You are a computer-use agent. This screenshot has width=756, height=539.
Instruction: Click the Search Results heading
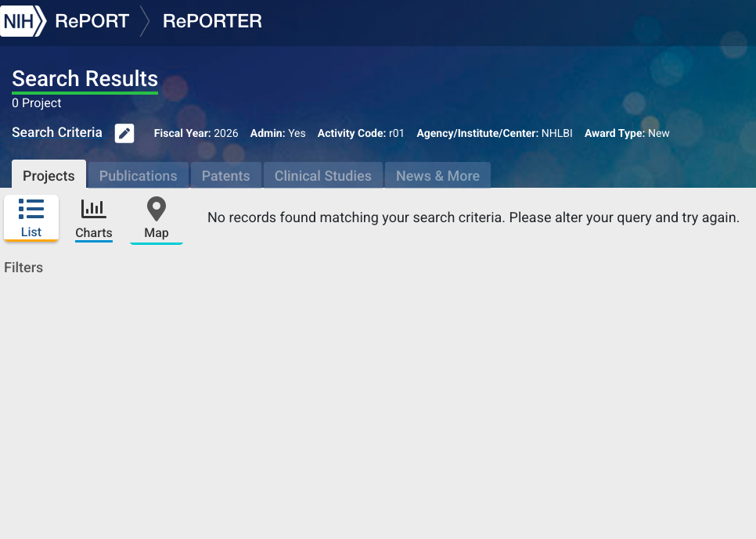85,79
